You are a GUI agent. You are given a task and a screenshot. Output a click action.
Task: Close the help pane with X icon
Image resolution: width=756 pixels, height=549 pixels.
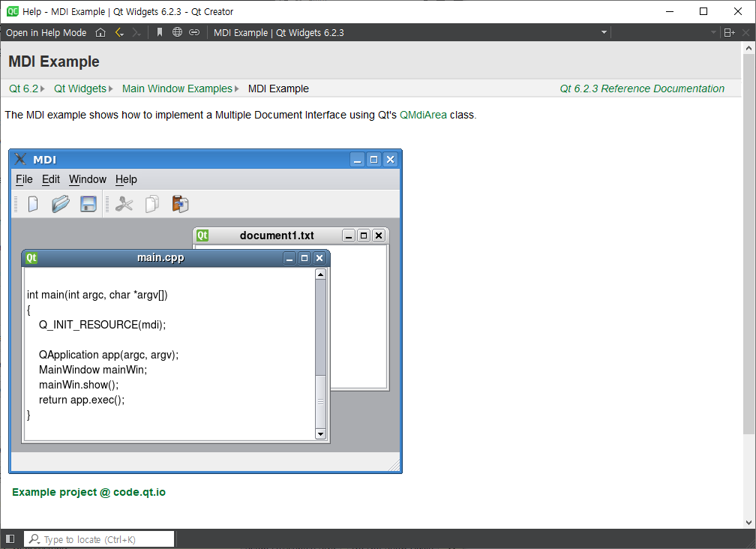745,32
